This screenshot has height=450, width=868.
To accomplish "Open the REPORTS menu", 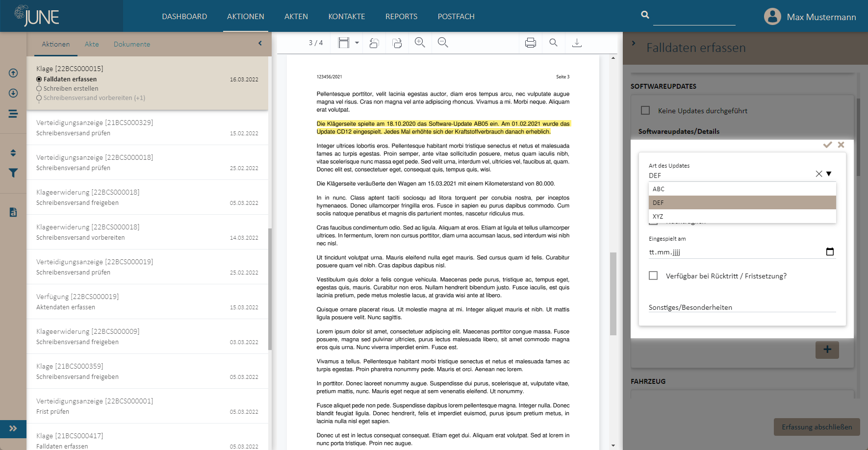I will [401, 16].
